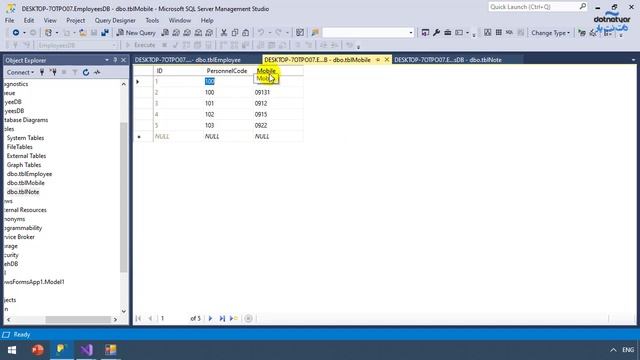Open the solution configurations combo box
The image size is (640, 360).
pos(368,33)
